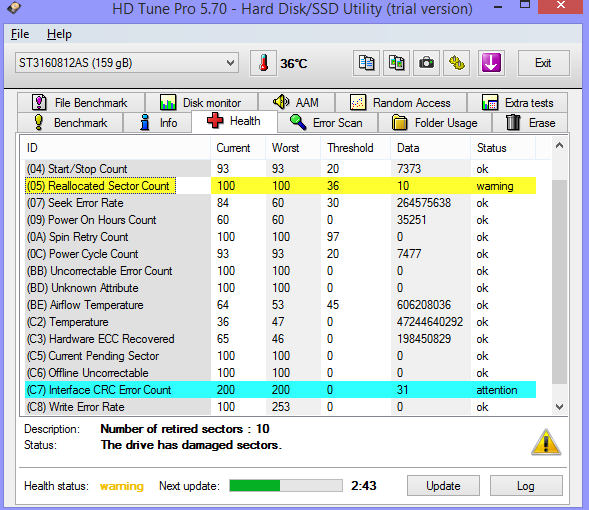Switch to the Erase tab
This screenshot has height=510, width=589.
pyautogui.click(x=530, y=123)
